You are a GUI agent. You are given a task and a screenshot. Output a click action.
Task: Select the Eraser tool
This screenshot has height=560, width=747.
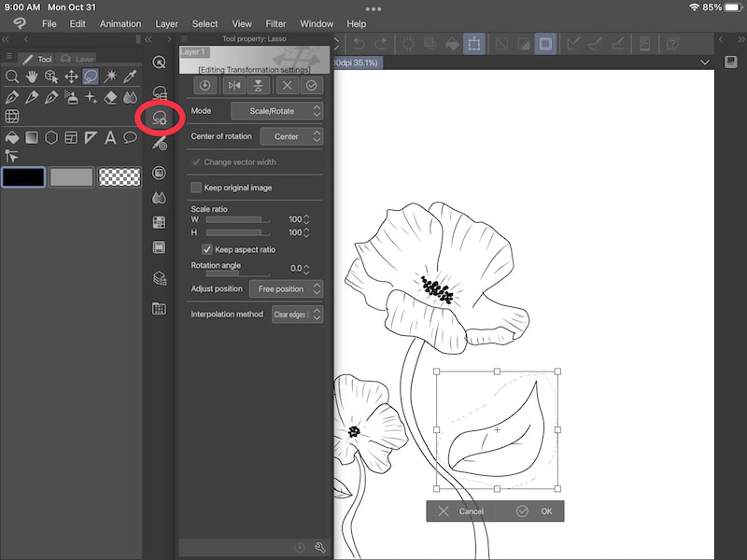tap(112, 98)
